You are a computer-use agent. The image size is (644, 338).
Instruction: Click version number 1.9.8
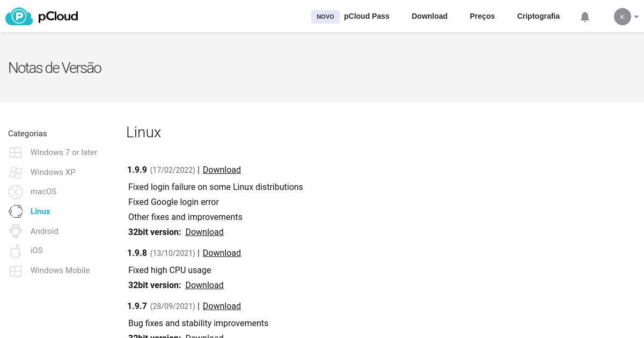tap(137, 253)
